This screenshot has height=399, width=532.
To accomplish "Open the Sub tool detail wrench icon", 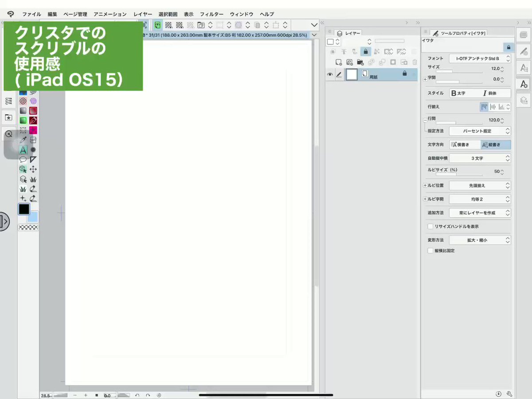I will tap(509, 394).
